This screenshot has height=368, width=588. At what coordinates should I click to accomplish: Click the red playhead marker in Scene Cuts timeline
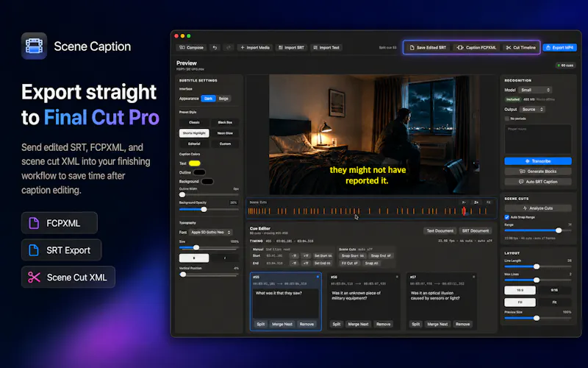(x=464, y=211)
